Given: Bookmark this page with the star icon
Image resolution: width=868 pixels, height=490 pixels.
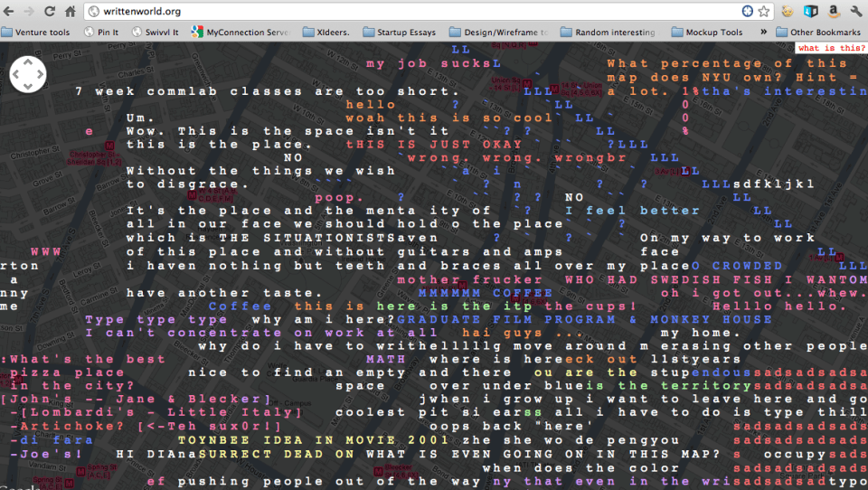Looking at the screenshot, I should pos(764,12).
